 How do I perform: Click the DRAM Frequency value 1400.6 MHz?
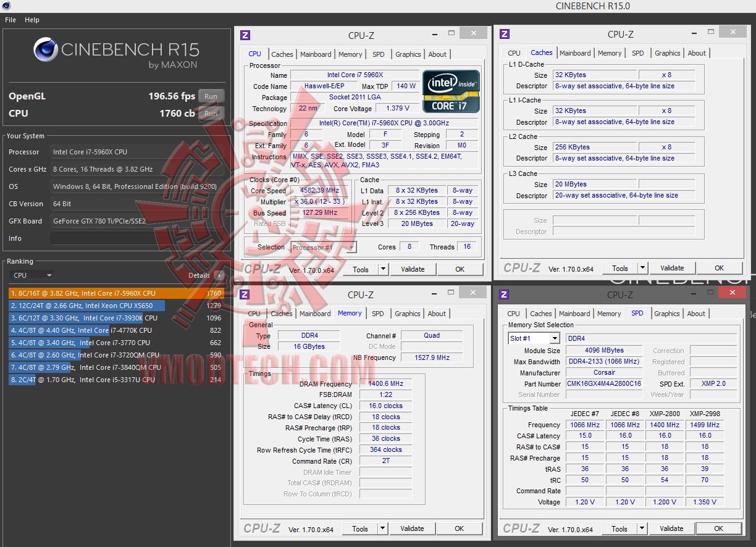(385, 384)
